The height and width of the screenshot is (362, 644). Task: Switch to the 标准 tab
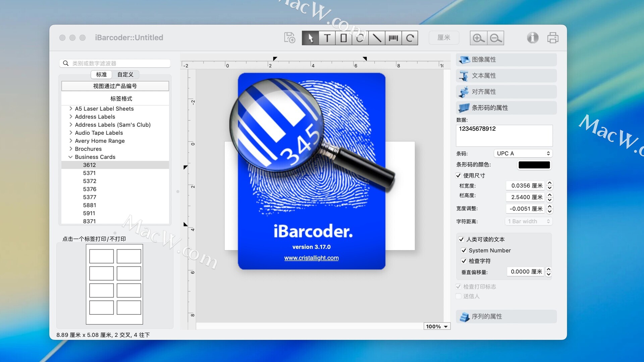(101, 74)
